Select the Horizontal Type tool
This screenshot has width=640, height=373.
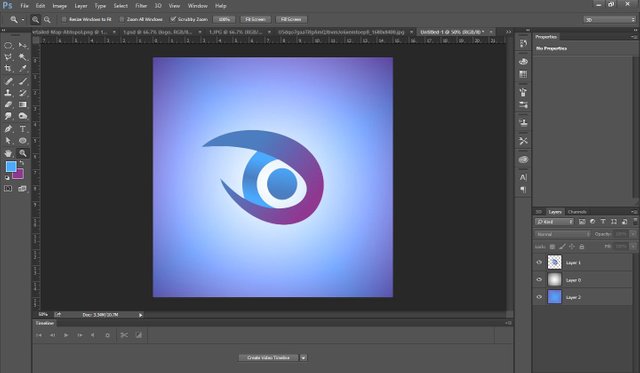(x=23, y=129)
